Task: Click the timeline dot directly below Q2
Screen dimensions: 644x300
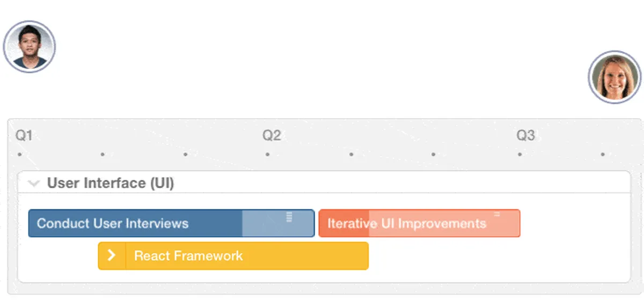Action: (268, 155)
